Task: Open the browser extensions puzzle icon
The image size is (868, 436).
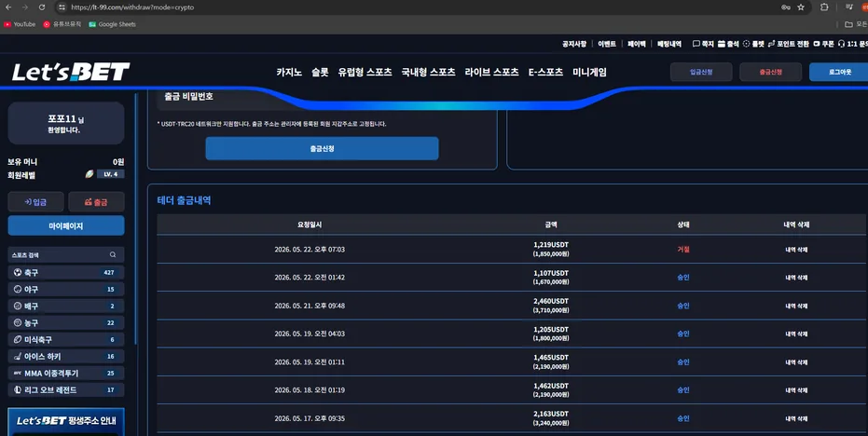Action: point(824,7)
